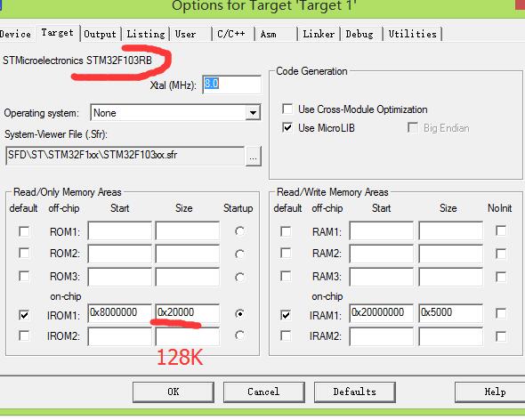Click the RAM2 Start field

[382, 254]
